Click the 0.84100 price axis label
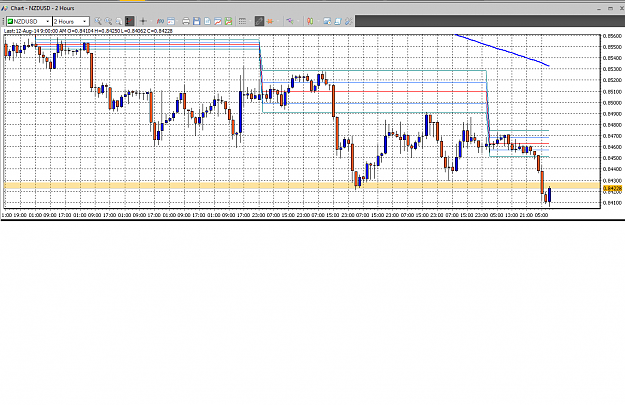The height and width of the screenshot is (405, 625). (612, 202)
